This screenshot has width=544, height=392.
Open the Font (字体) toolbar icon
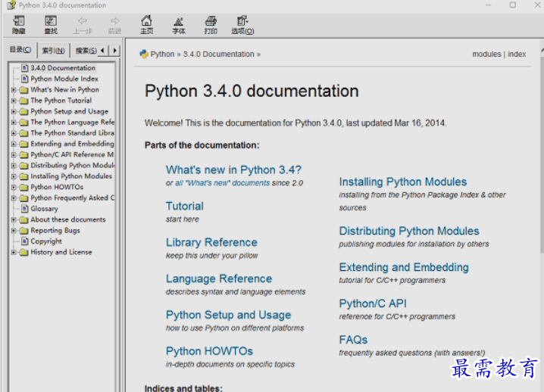coord(179,24)
